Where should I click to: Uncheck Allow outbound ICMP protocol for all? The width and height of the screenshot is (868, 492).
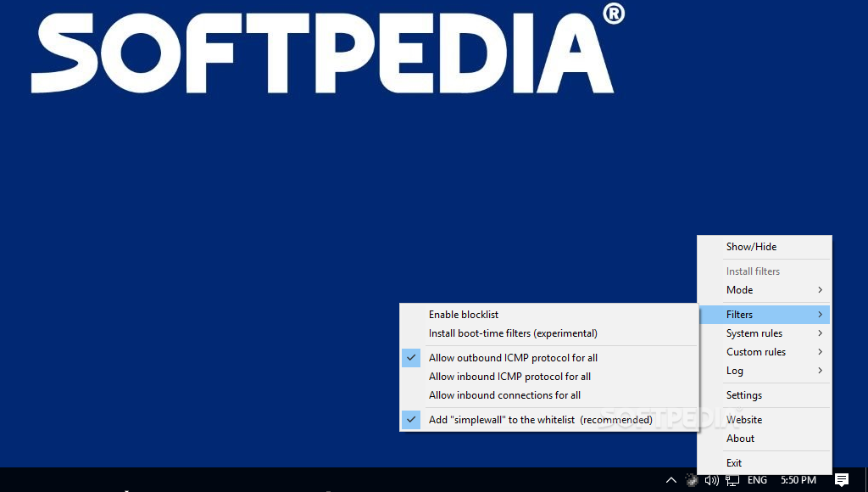click(548, 357)
